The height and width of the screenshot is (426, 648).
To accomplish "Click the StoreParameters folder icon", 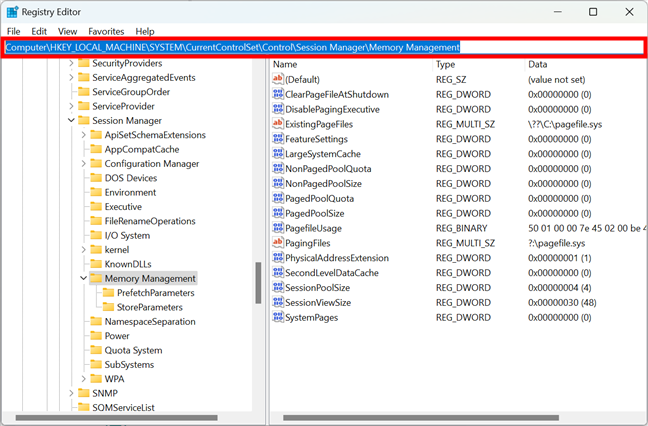I will click(108, 307).
